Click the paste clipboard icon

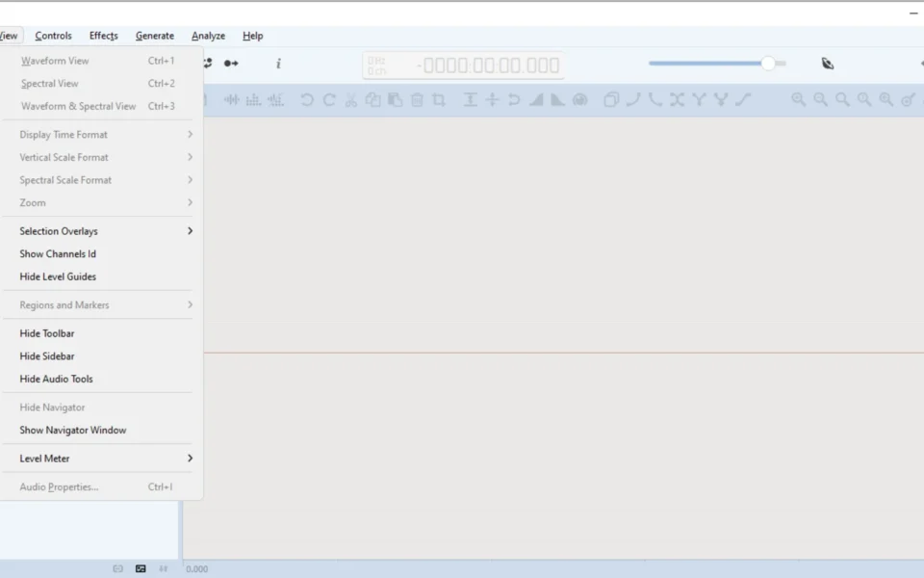(395, 99)
